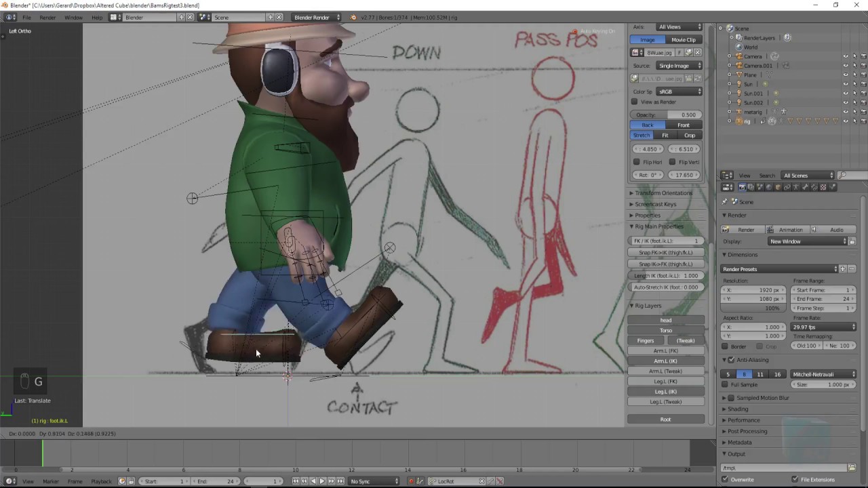Click the Blender logo in the header
This screenshot has width=868, height=488.
click(x=353, y=17)
